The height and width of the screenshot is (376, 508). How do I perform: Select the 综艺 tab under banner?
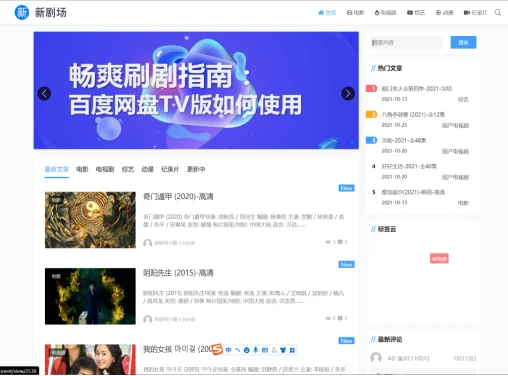[x=128, y=169]
